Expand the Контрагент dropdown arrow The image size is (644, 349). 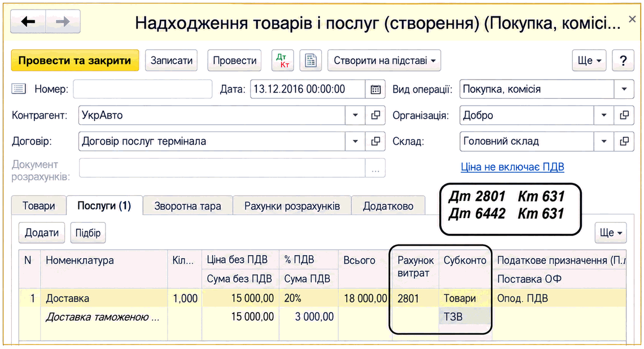point(355,115)
